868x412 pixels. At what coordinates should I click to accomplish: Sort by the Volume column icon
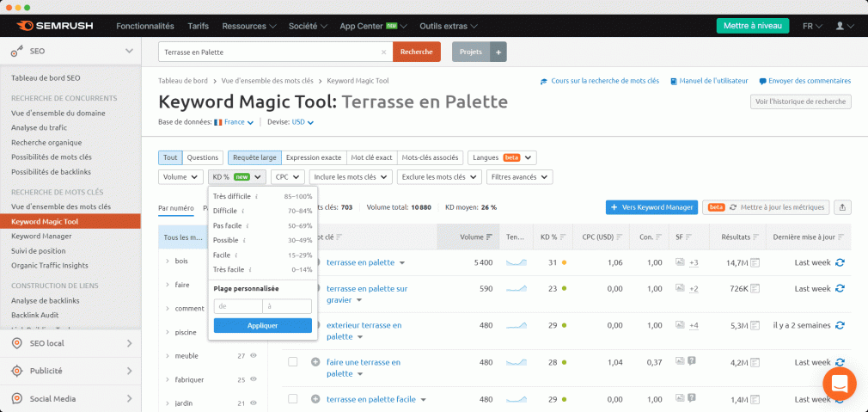click(x=489, y=237)
